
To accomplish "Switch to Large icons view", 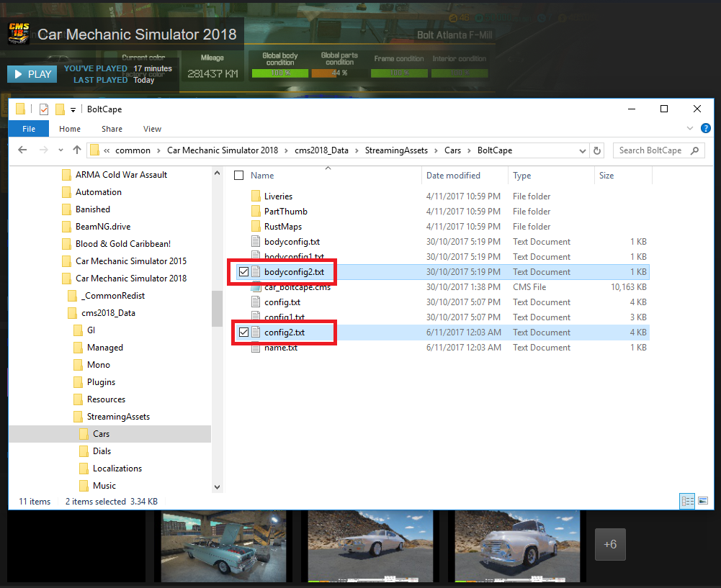I will [x=703, y=501].
